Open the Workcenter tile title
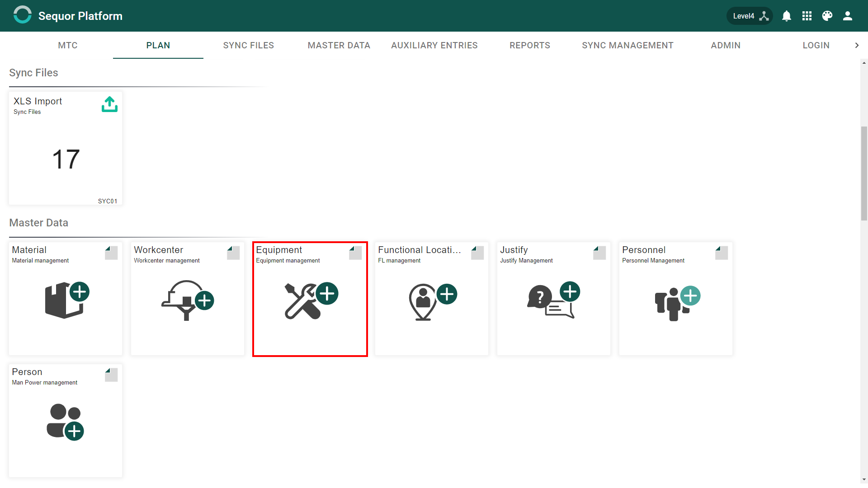868x488 pixels. (159, 250)
